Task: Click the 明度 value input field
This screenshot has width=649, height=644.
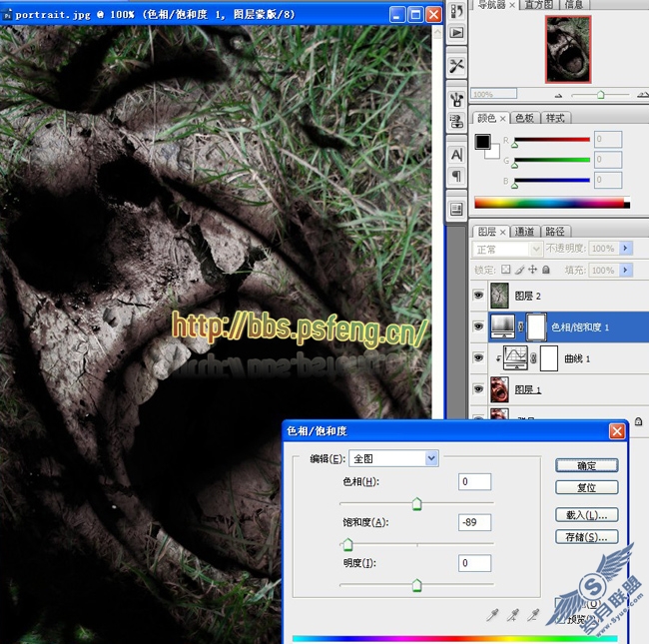Action: [x=474, y=563]
